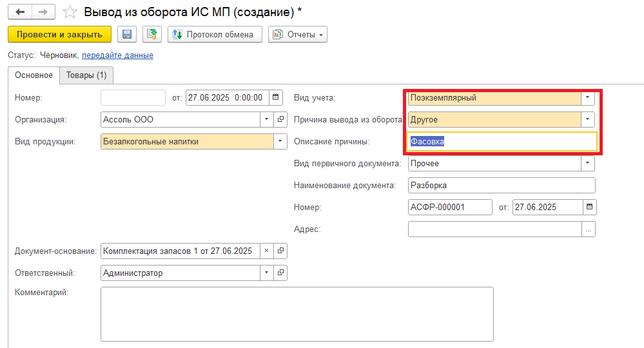
Task: Select the Основное tab
Action: pyautogui.click(x=34, y=75)
